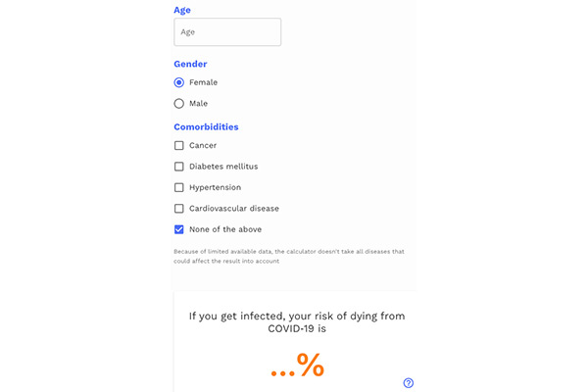Click the 'Cardiovascular disease' label text

tap(234, 209)
